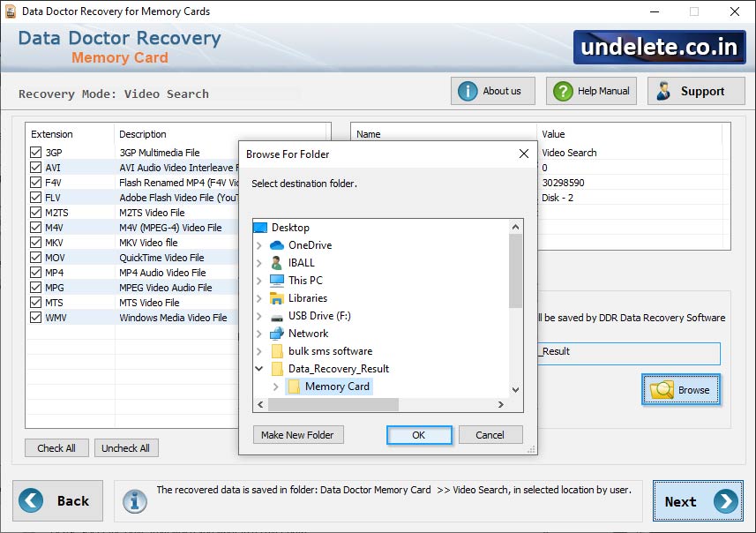Click the Check All button

click(56, 447)
